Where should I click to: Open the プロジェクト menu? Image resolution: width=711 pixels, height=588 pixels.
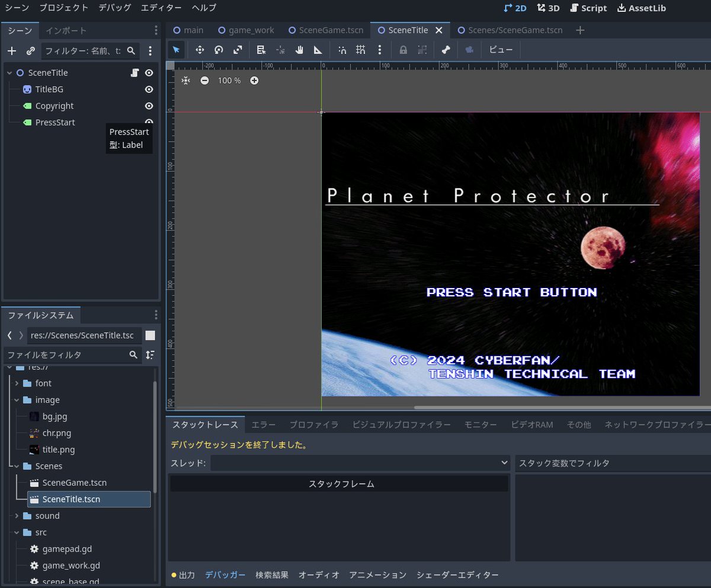coord(63,8)
